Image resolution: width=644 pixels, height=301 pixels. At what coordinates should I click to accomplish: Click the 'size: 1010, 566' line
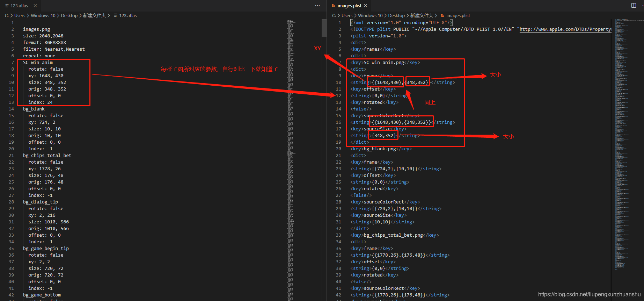pyautogui.click(x=49, y=222)
